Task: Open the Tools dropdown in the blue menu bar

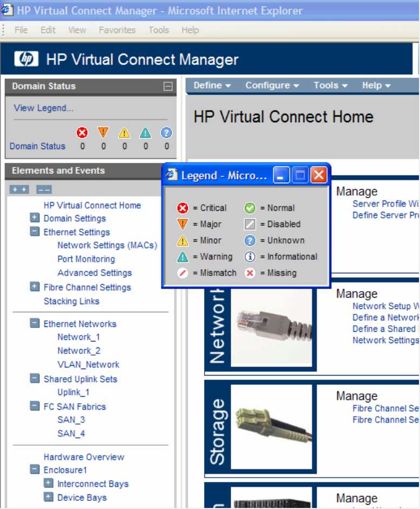Action: click(330, 85)
